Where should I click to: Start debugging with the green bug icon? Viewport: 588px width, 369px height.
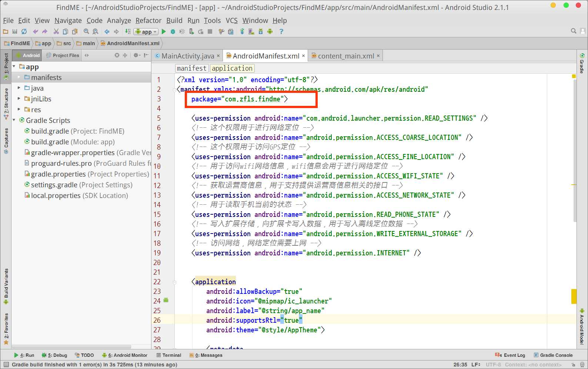(173, 31)
